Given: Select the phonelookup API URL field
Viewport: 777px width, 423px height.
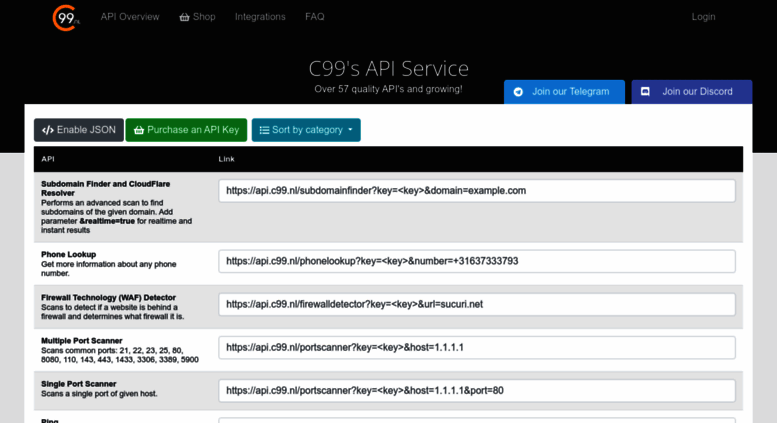Looking at the screenshot, I should [x=477, y=261].
